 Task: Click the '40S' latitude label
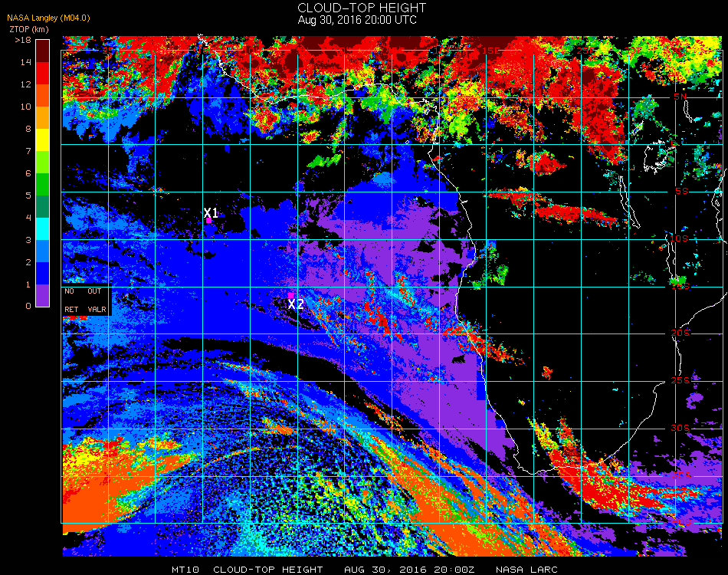[x=681, y=522]
